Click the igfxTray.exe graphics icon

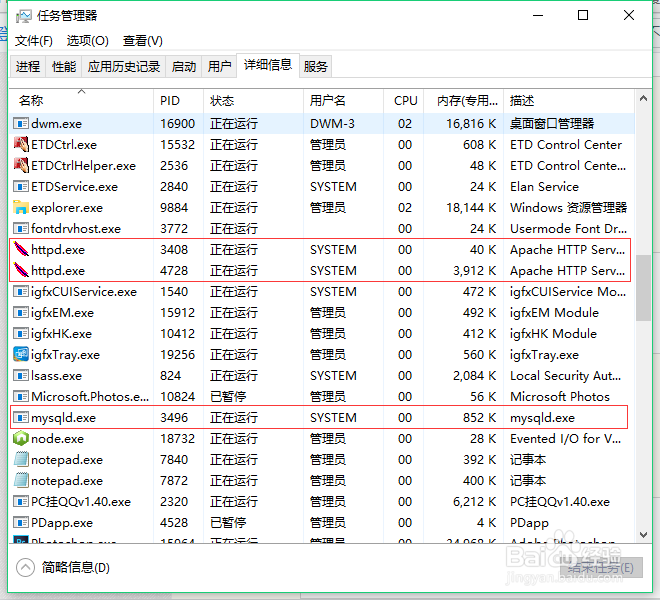point(21,354)
